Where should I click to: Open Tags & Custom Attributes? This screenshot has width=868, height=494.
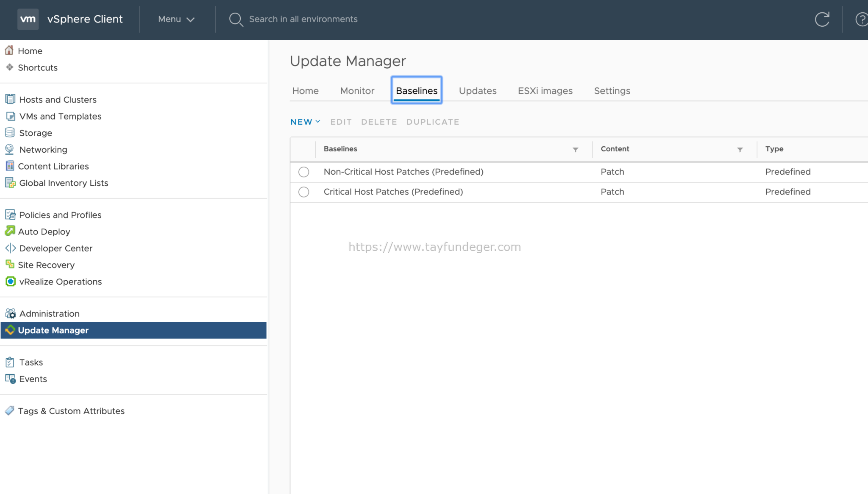[71, 410]
